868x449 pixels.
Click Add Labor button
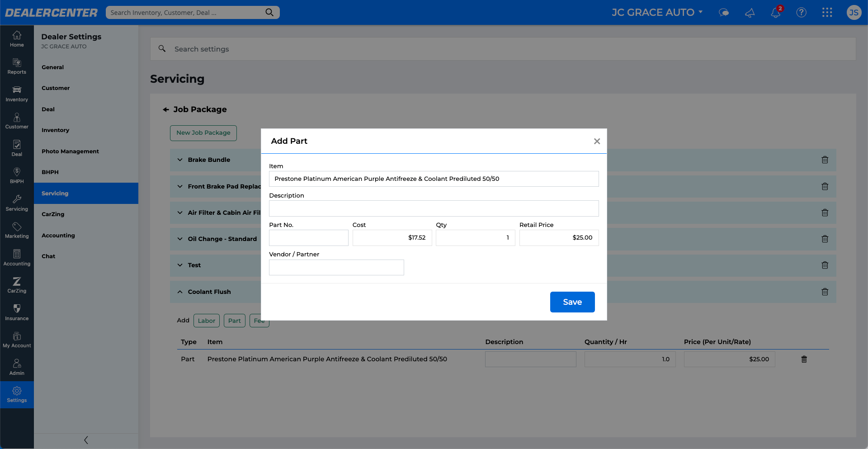(x=207, y=321)
